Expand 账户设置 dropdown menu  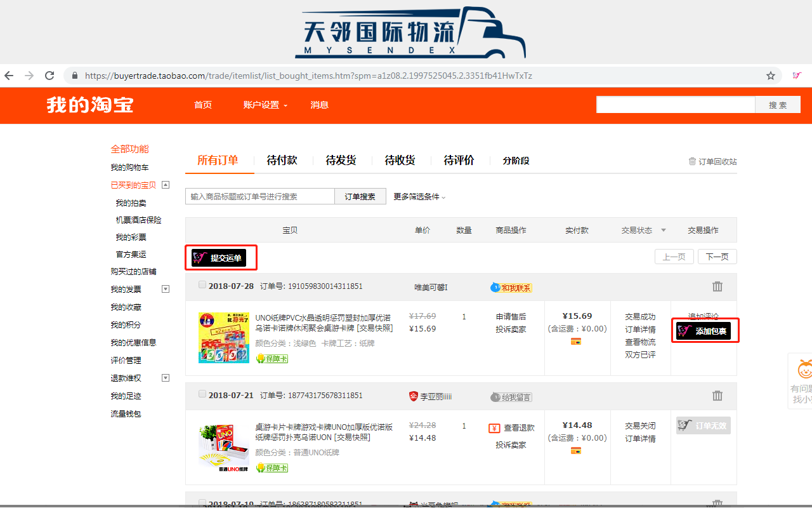(x=265, y=105)
